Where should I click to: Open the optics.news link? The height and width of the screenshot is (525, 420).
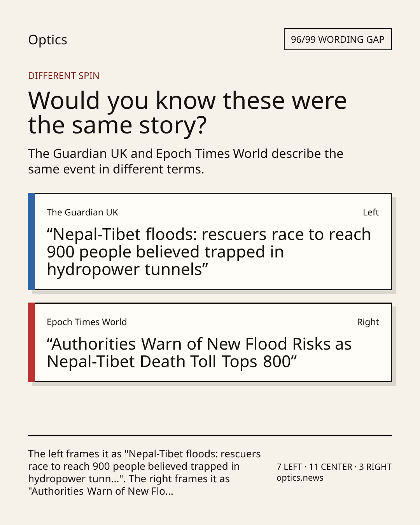pyautogui.click(x=300, y=478)
